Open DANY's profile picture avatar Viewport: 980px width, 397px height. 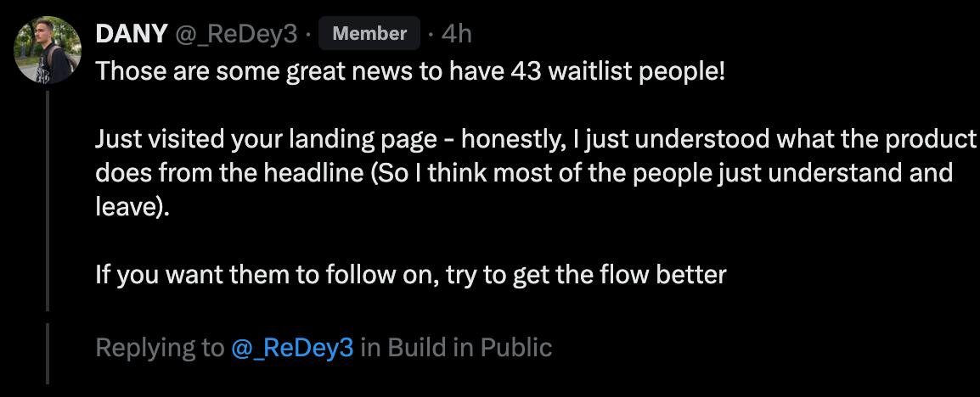pyautogui.click(x=48, y=49)
